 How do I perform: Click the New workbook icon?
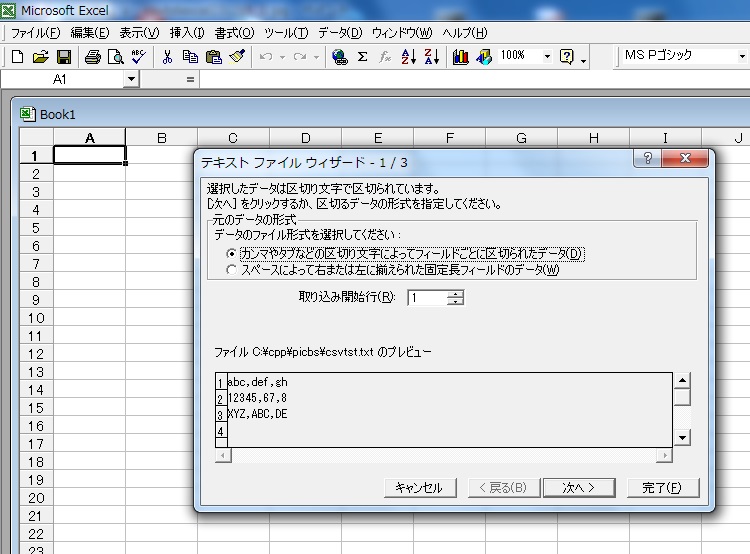17,57
